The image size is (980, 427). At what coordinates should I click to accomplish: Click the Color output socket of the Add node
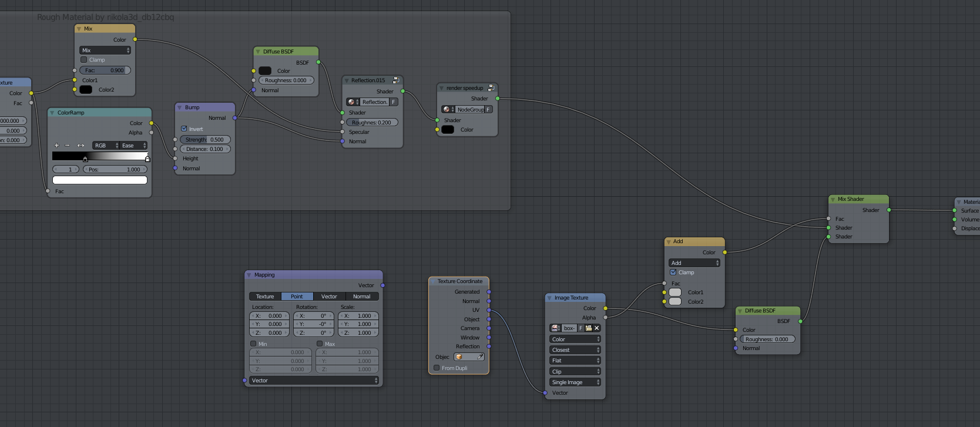click(724, 253)
